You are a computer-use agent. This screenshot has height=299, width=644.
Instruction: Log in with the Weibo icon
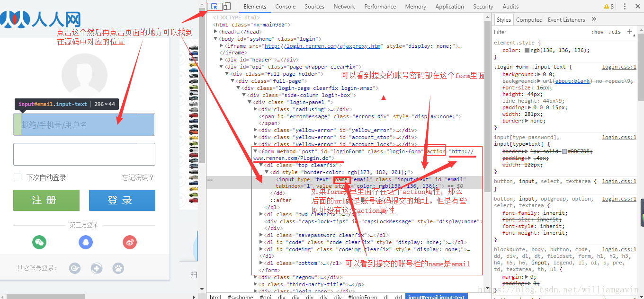pos(130,242)
